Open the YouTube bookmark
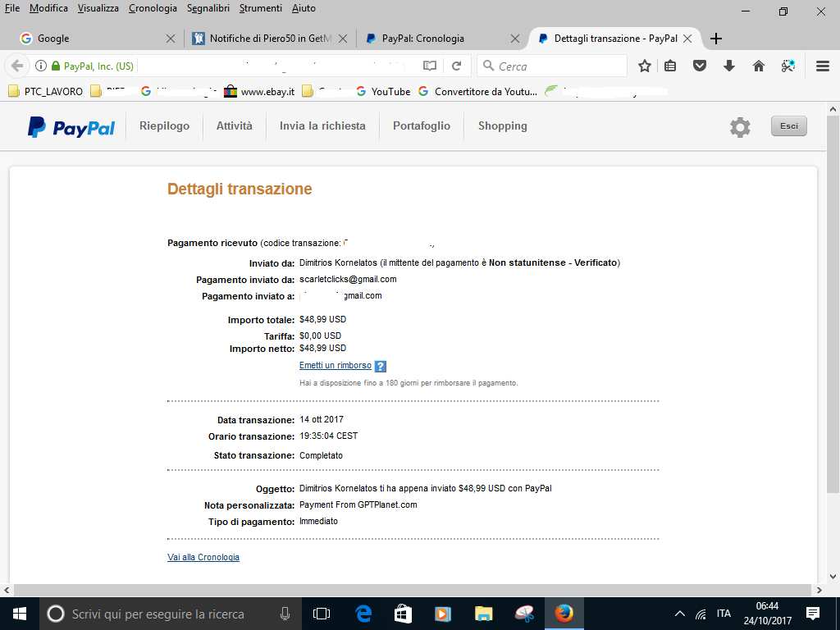This screenshot has width=840, height=630. coord(384,92)
